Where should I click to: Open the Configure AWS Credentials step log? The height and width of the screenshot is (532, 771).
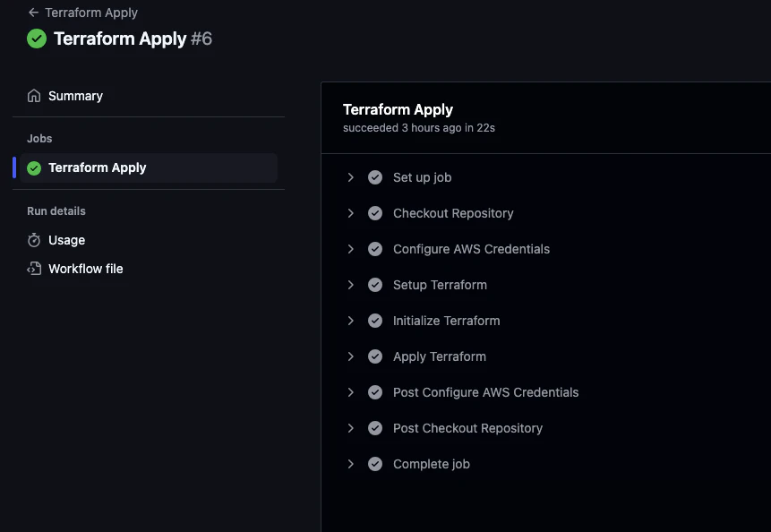coord(471,249)
